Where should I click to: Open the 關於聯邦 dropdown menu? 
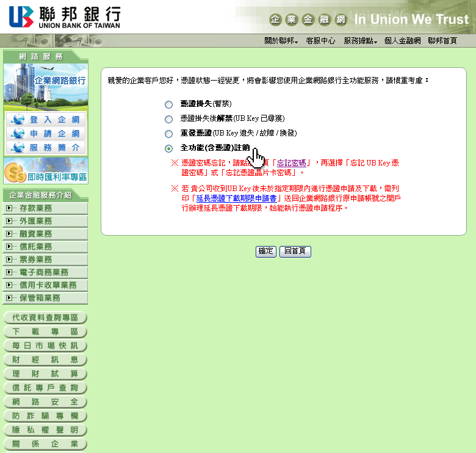tap(281, 41)
